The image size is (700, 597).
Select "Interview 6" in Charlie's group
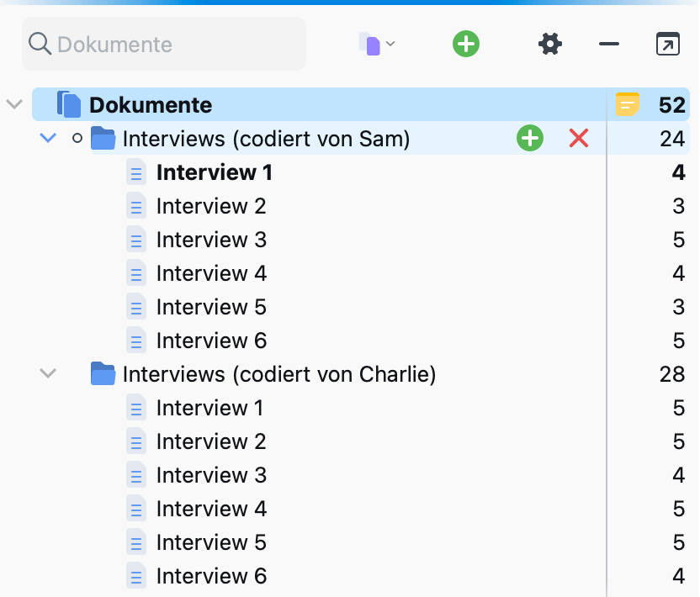click(x=211, y=576)
